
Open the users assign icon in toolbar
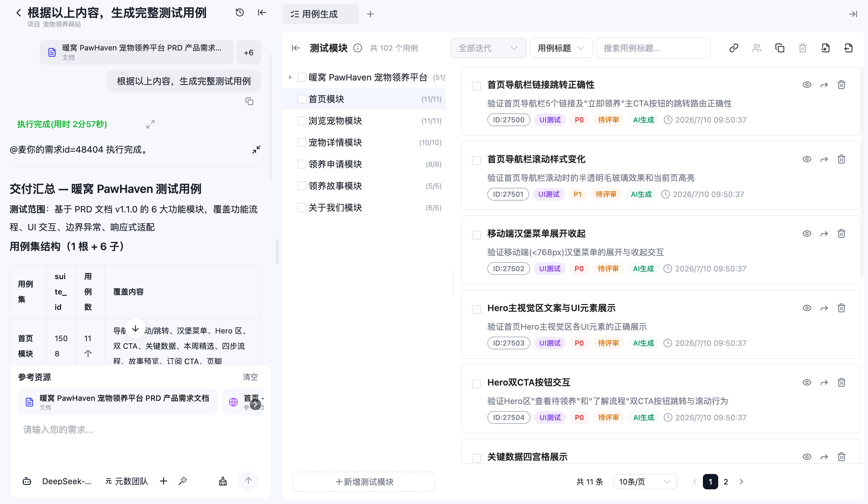coord(757,48)
